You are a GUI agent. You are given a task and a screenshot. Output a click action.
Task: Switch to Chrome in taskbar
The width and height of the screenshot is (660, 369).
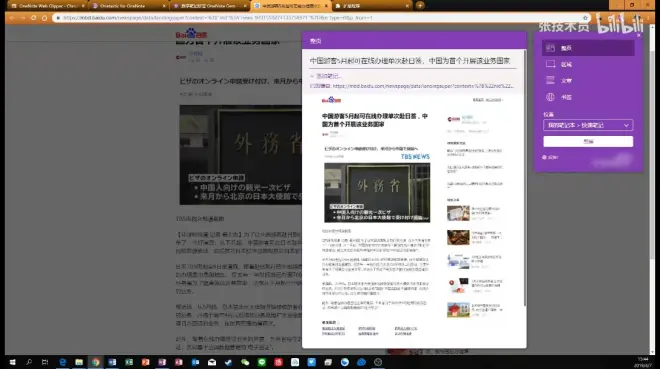pyautogui.click(x=96, y=362)
